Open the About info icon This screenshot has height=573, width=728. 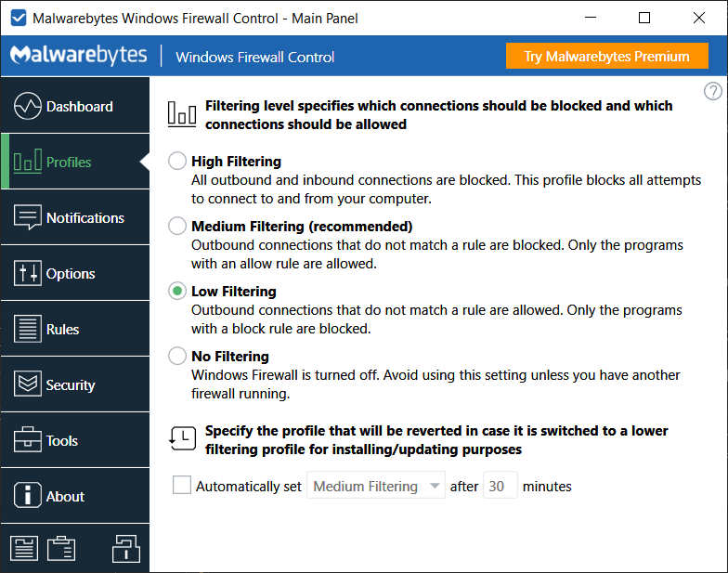click(28, 496)
